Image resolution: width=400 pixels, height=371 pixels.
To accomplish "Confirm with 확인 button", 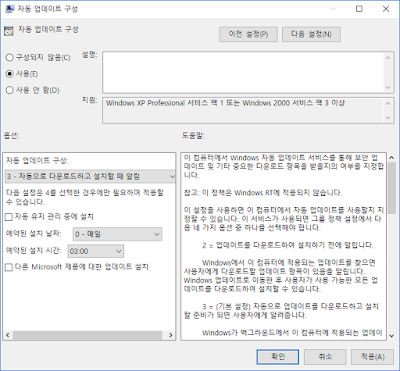I will pyautogui.click(x=278, y=357).
